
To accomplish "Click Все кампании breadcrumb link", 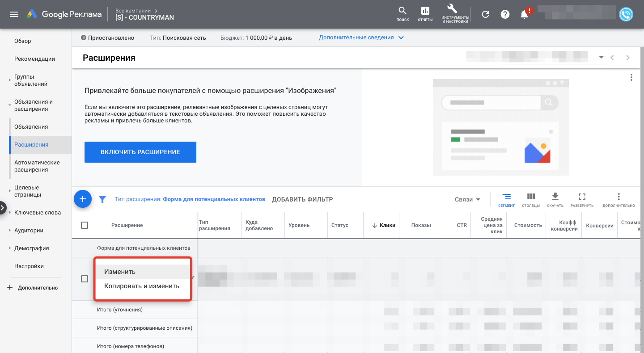I will [x=133, y=10].
